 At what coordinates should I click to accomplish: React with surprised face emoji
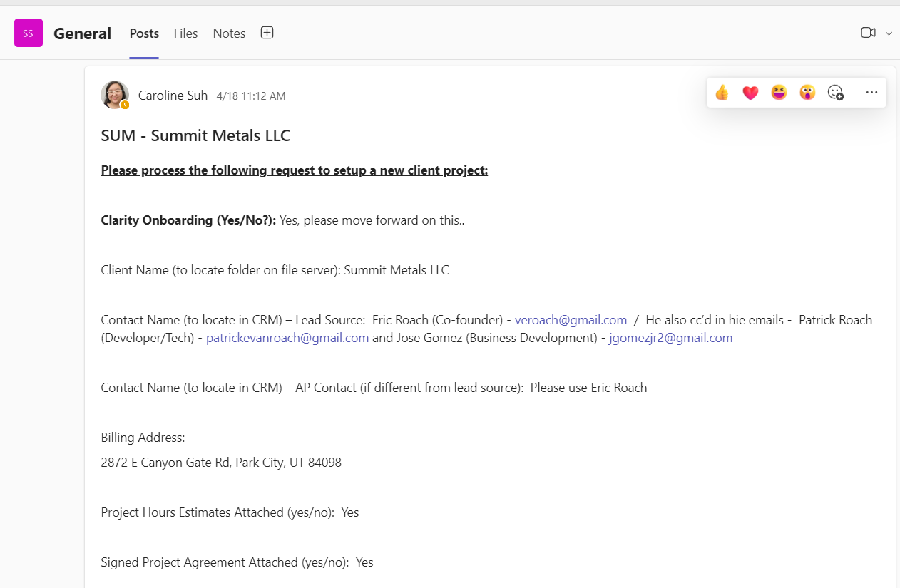click(807, 93)
